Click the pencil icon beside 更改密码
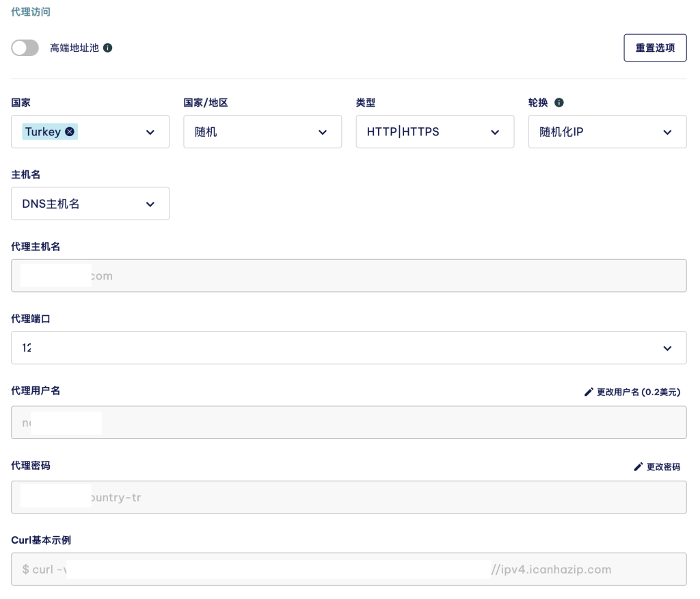700x599 pixels. pyautogui.click(x=638, y=467)
